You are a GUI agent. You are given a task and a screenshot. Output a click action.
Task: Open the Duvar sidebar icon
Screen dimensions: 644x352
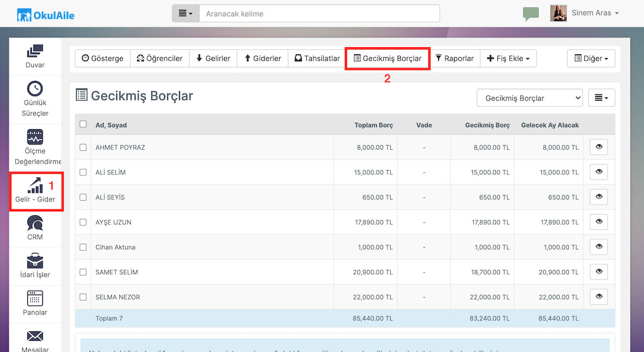(35, 51)
